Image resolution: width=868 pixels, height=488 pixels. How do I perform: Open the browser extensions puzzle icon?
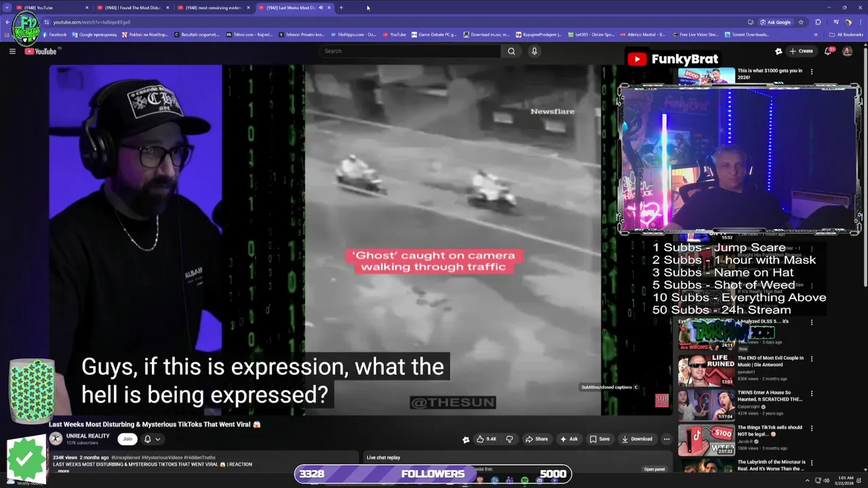click(818, 22)
